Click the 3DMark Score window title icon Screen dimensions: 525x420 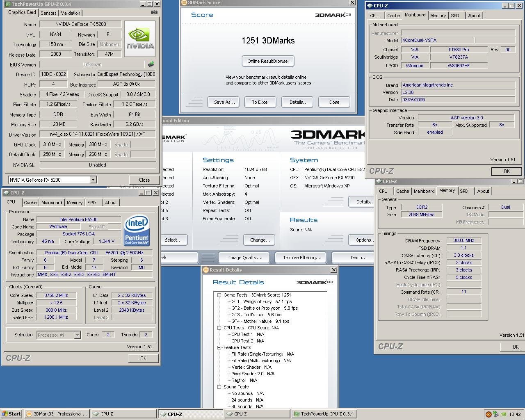(x=184, y=2)
